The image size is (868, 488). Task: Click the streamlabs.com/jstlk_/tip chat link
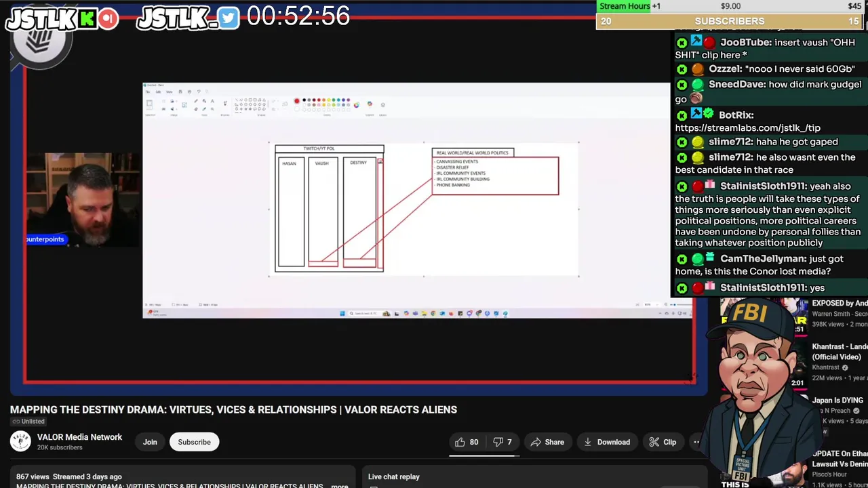747,128
